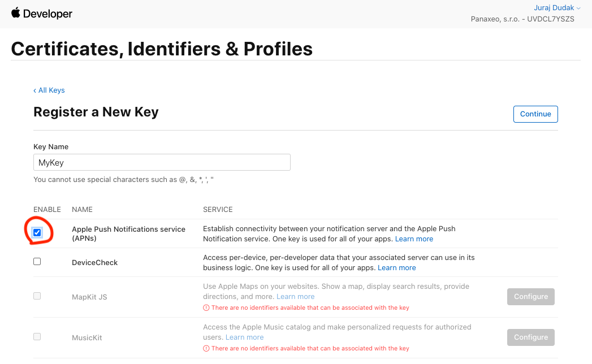Click the Certificates, Identifiers & Profiles heading
592x364 pixels.
[162, 49]
